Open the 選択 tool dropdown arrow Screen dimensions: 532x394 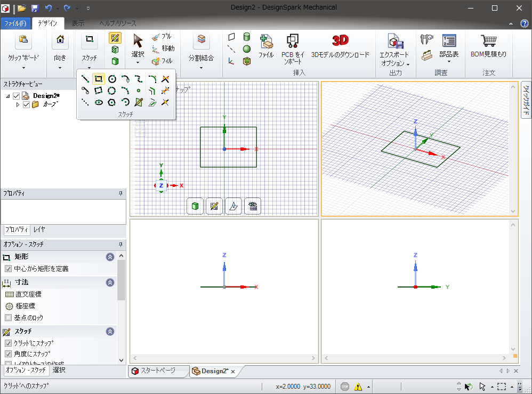point(138,63)
